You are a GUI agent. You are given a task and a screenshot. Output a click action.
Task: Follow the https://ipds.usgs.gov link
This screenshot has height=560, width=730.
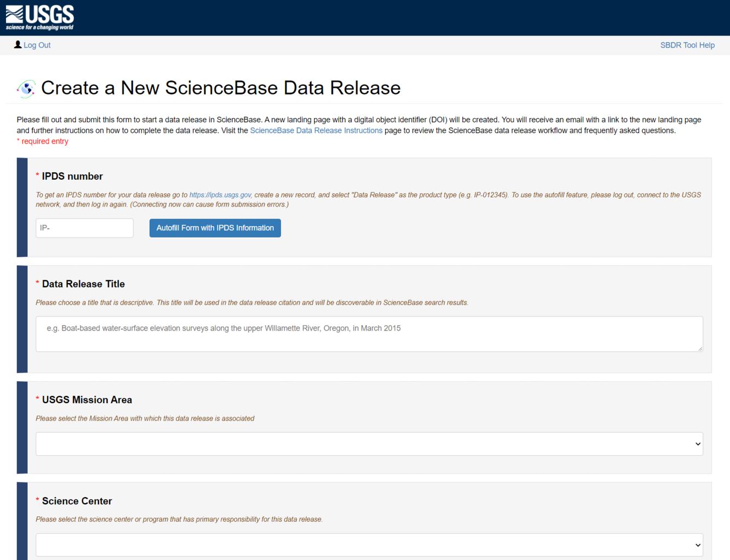tap(220, 195)
